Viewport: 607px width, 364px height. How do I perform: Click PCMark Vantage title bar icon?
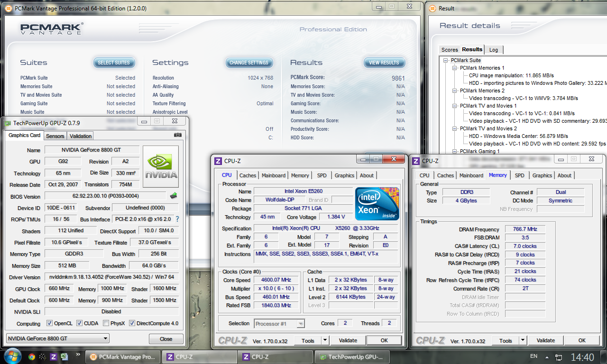[x=9, y=8]
